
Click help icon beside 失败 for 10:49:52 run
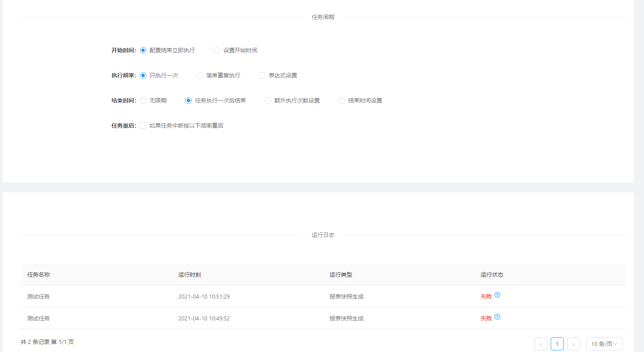pos(497,317)
